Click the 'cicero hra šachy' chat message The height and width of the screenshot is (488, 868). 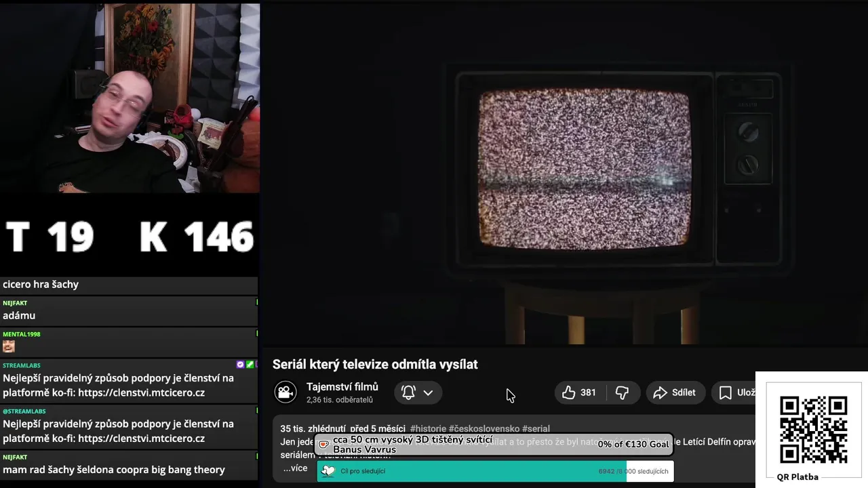(x=41, y=284)
